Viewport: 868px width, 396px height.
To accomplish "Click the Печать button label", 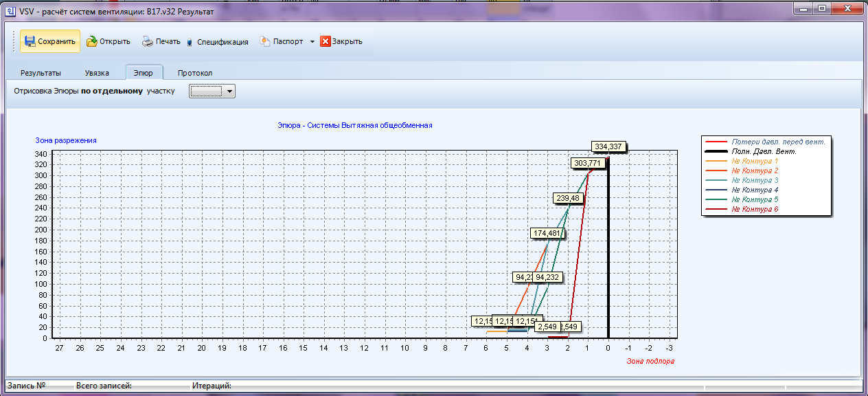I will pos(168,41).
